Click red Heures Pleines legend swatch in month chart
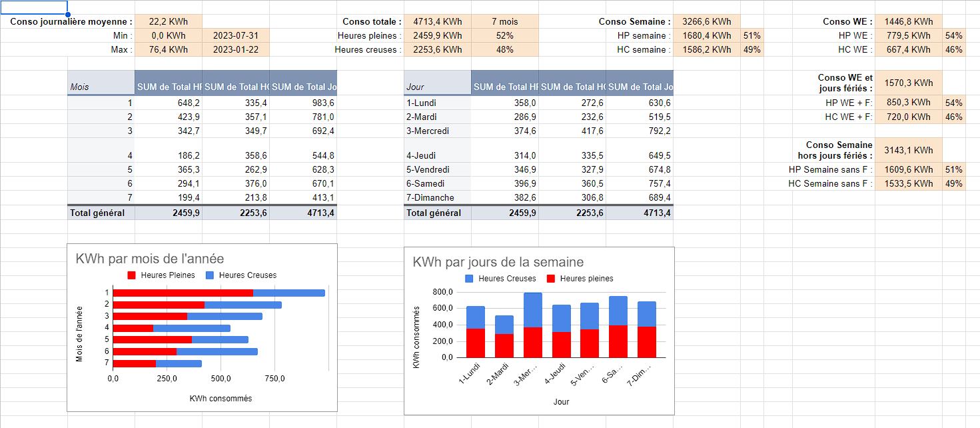 coord(131,275)
